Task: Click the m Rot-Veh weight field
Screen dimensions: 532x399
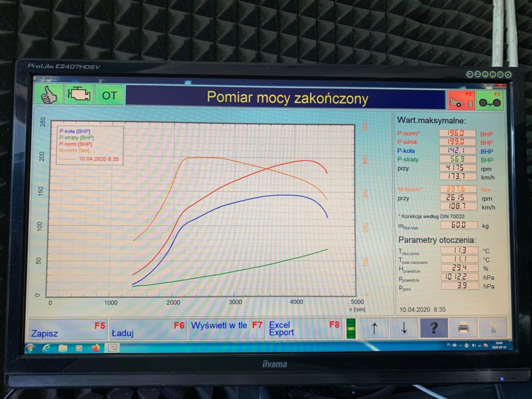Action: pyautogui.click(x=459, y=225)
